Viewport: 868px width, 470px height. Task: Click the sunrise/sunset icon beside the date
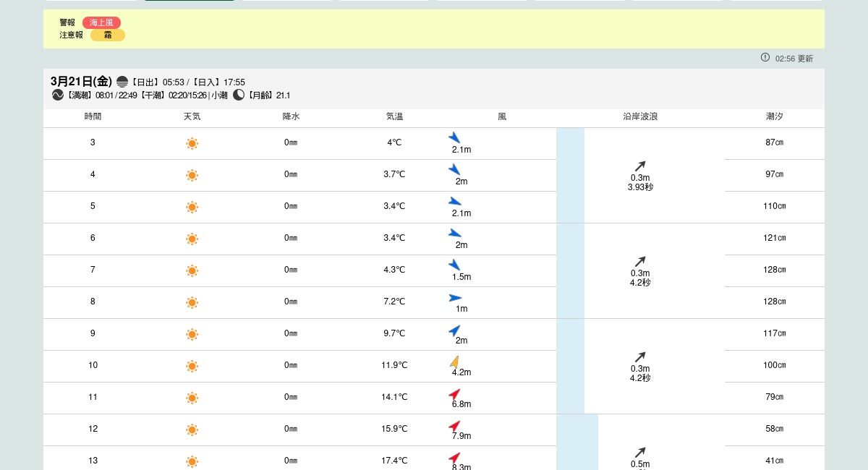point(122,82)
